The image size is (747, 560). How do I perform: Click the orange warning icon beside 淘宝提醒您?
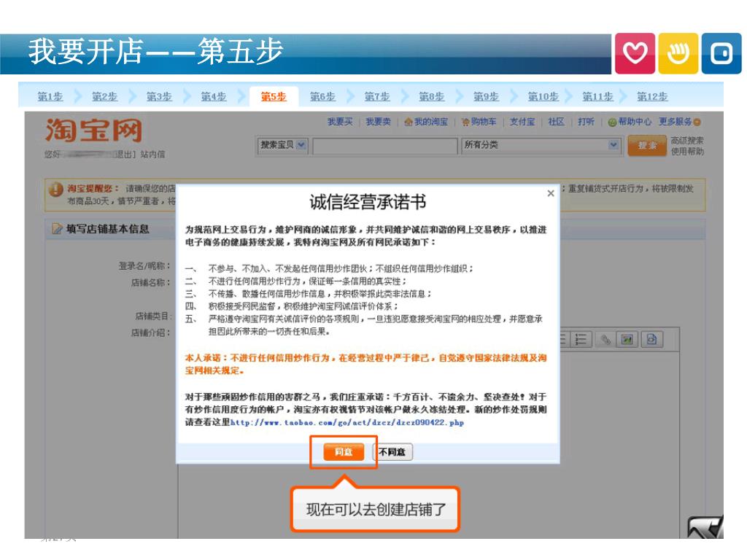point(55,190)
